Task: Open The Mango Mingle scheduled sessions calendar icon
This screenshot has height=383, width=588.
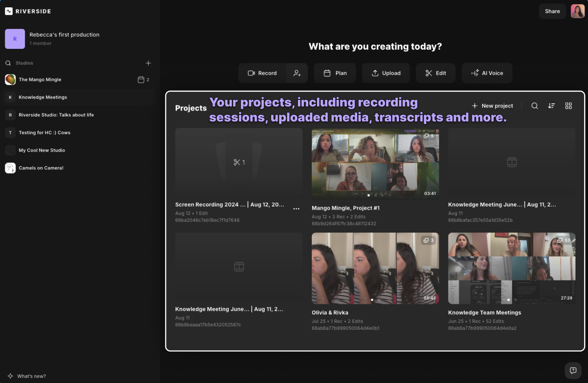Action: click(141, 80)
